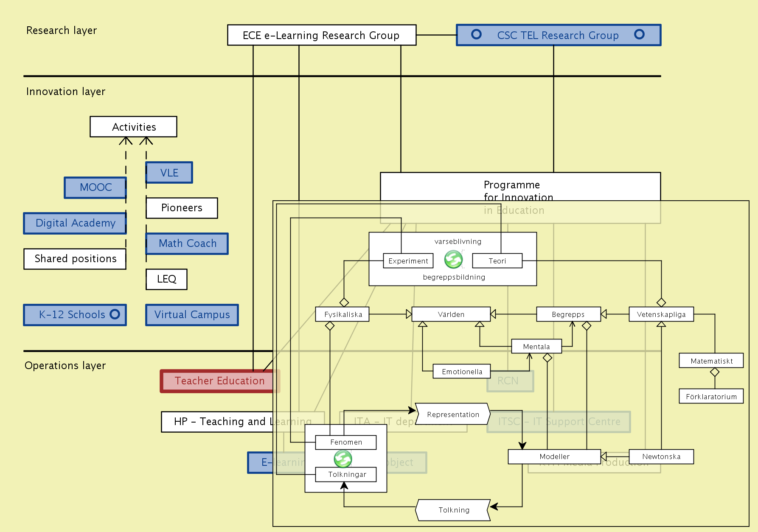Select the Världen class box

451,314
